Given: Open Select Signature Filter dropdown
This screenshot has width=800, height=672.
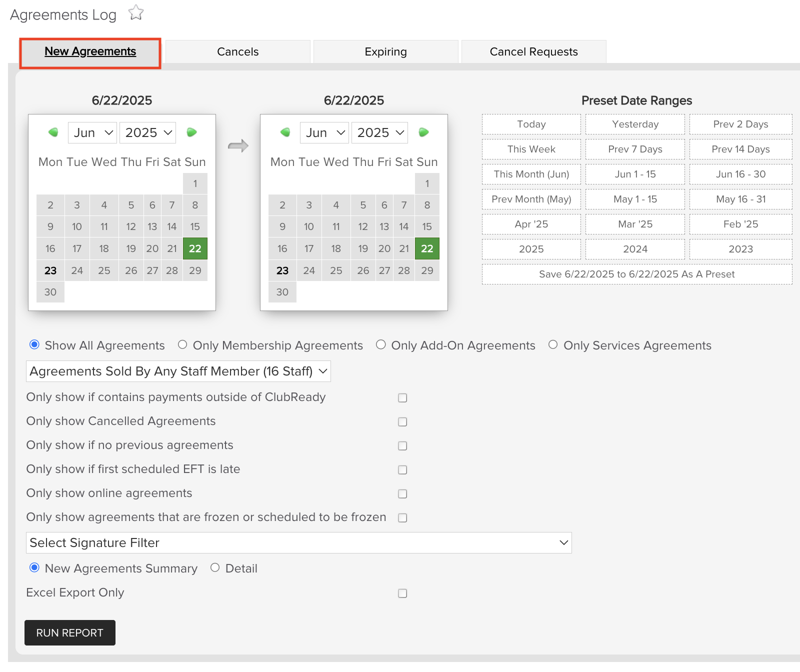Looking at the screenshot, I should click(299, 542).
